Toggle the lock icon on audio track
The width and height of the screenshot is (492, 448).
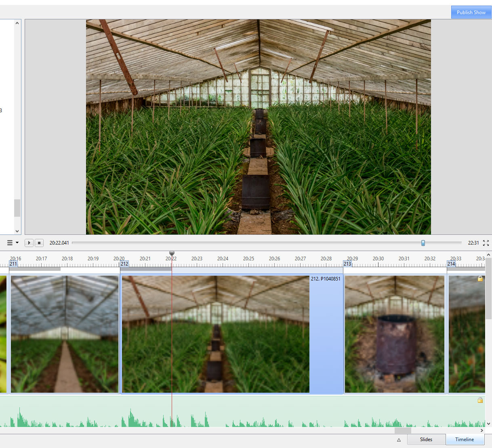[480, 400]
